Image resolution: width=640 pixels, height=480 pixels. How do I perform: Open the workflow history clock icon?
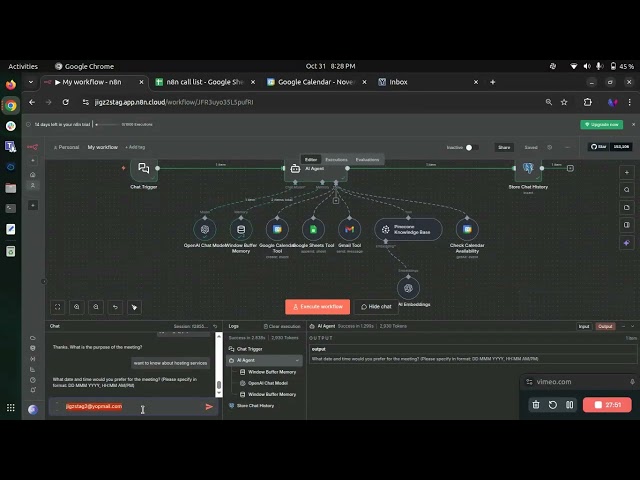550,147
